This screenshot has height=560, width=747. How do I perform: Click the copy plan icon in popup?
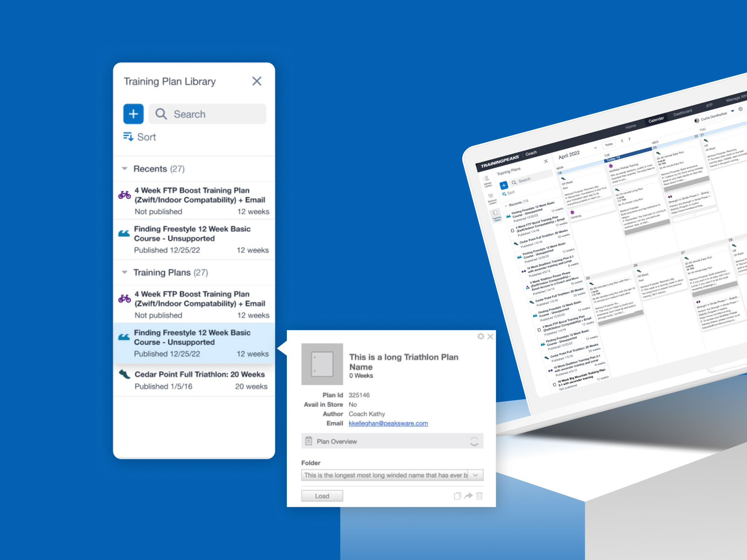[x=457, y=496]
